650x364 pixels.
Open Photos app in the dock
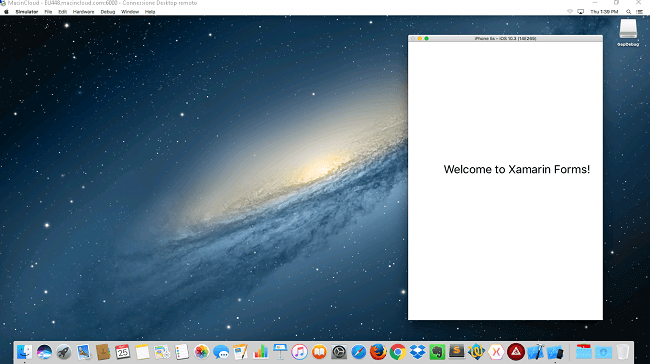point(201,352)
